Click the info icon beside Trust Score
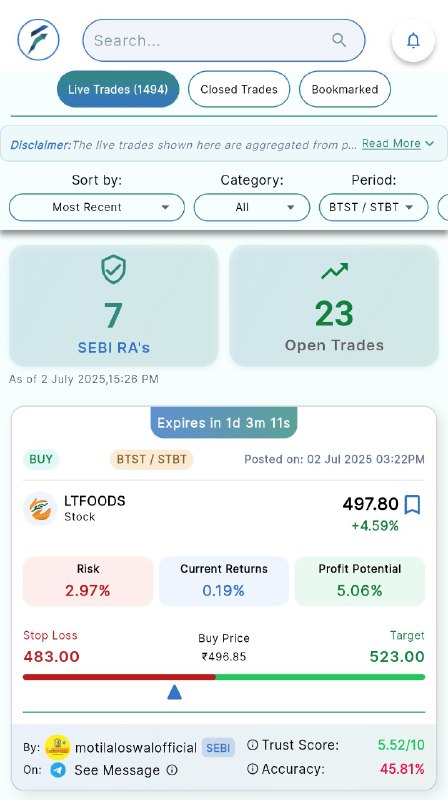The width and height of the screenshot is (448, 800). coord(252,745)
